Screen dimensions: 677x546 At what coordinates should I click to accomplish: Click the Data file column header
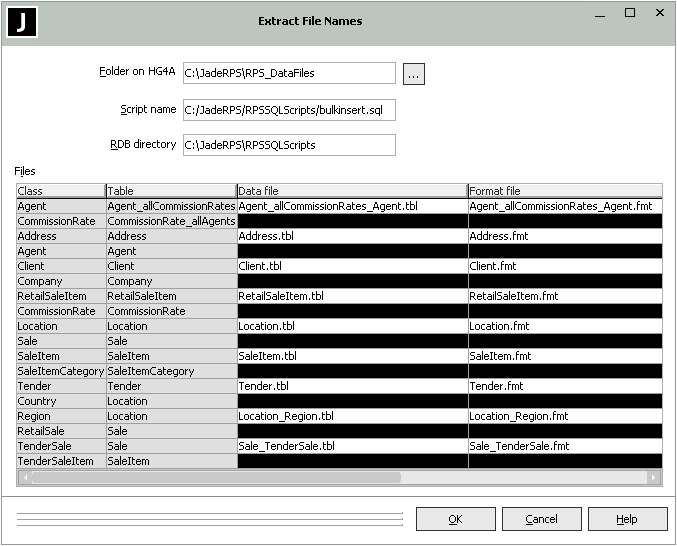click(x=351, y=191)
